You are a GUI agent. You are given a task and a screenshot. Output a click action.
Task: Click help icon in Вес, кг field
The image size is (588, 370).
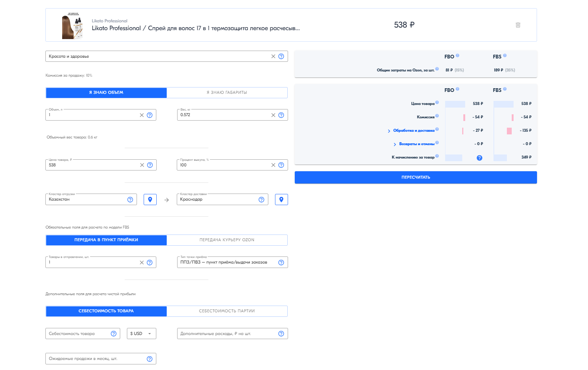[x=281, y=115]
